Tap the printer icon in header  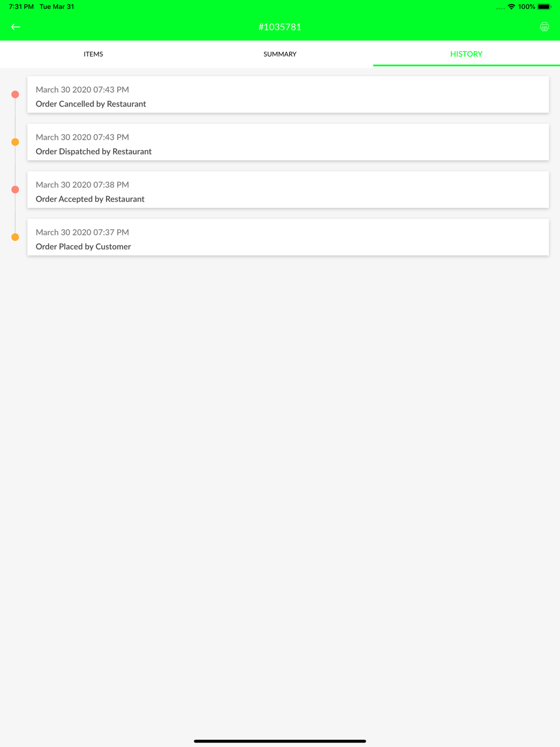click(x=544, y=27)
